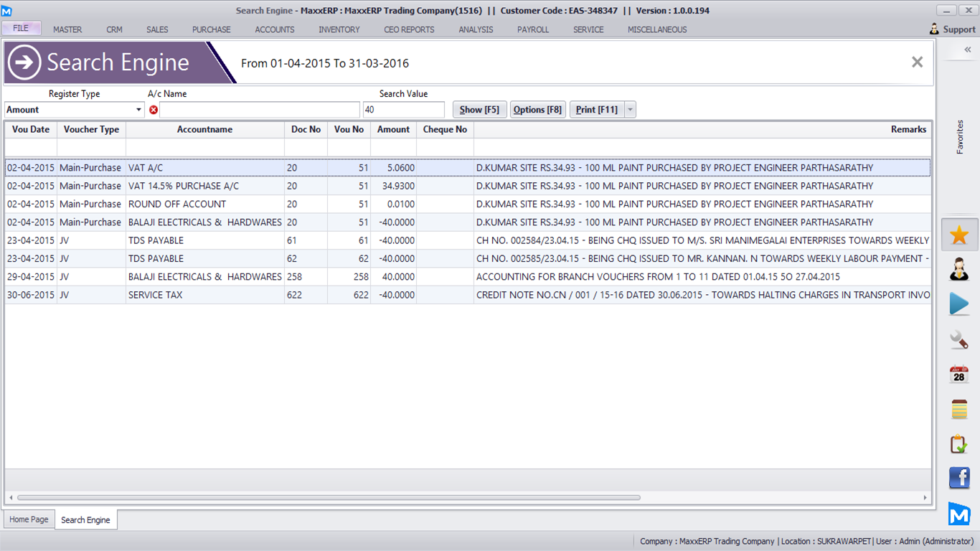
Task: Clear A/c Name using red X icon
Action: click(x=154, y=110)
